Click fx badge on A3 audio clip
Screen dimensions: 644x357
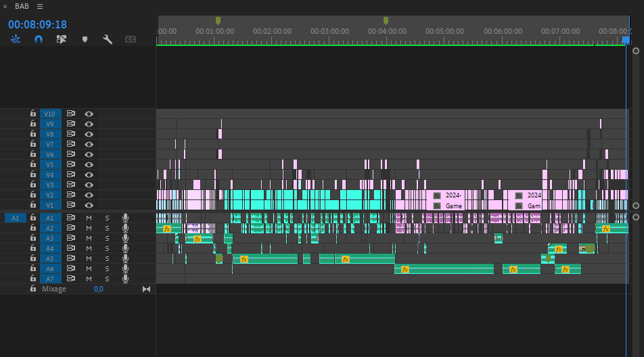click(x=198, y=239)
